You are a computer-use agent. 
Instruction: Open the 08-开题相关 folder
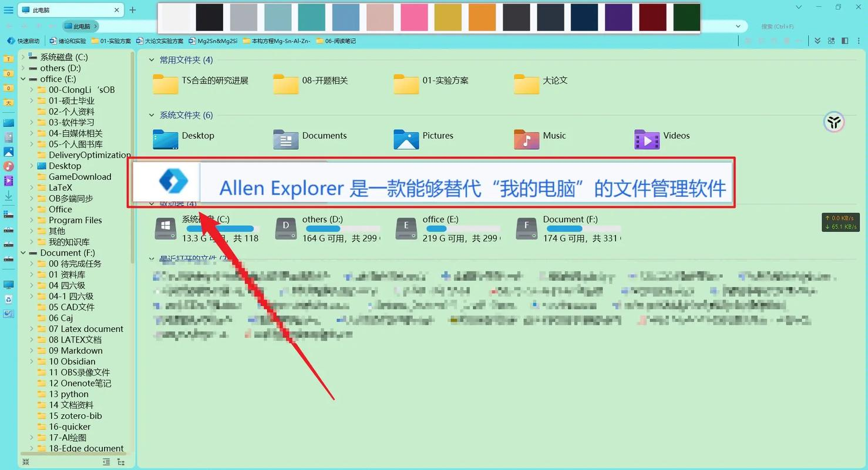coord(311,84)
